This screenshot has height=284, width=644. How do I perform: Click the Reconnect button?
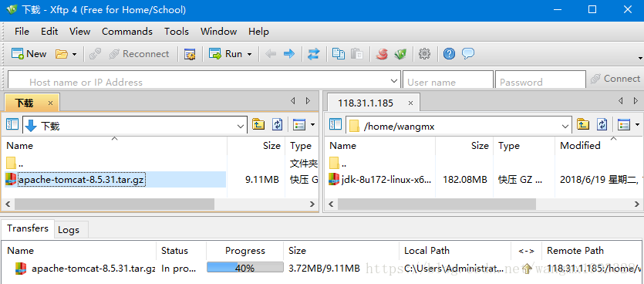pos(139,54)
